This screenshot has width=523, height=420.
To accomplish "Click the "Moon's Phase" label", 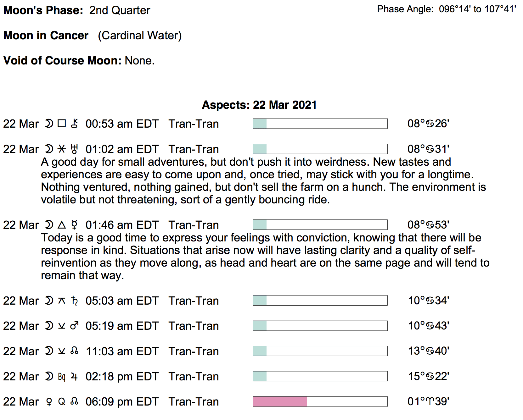I will (43, 10).
